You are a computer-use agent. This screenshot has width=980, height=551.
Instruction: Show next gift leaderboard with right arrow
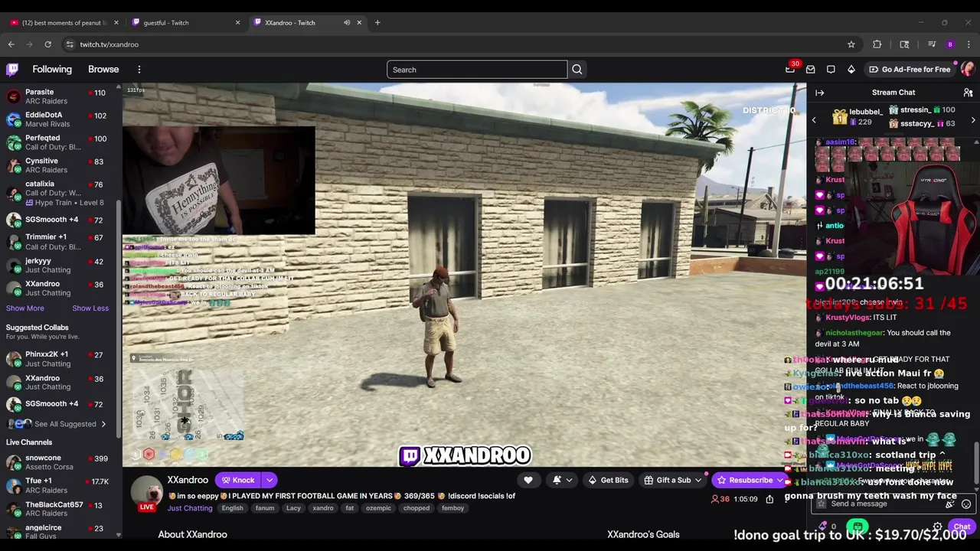click(x=973, y=120)
